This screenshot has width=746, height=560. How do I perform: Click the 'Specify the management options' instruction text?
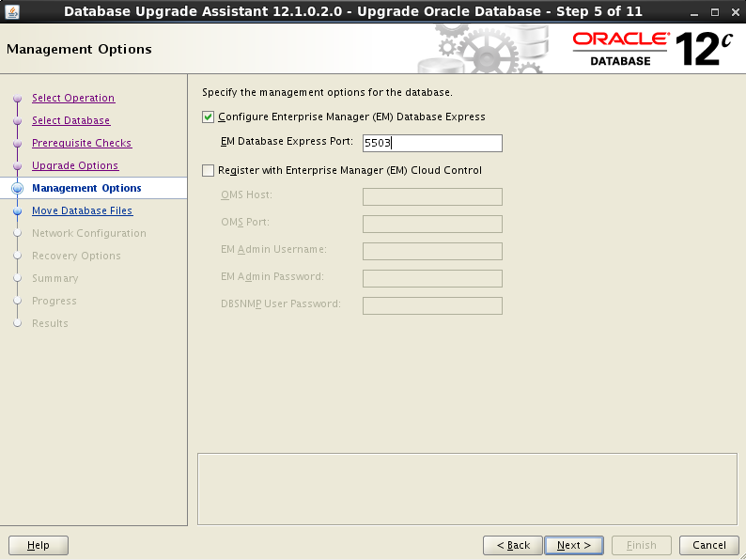[327, 92]
